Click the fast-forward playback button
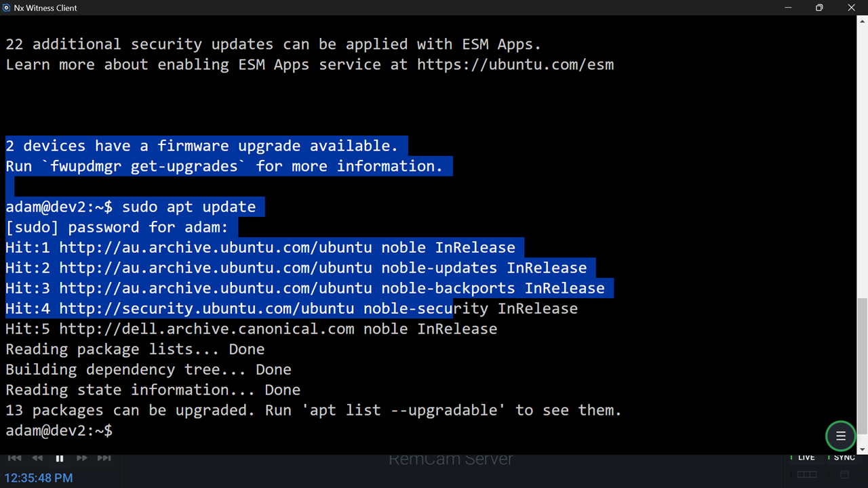 82,459
